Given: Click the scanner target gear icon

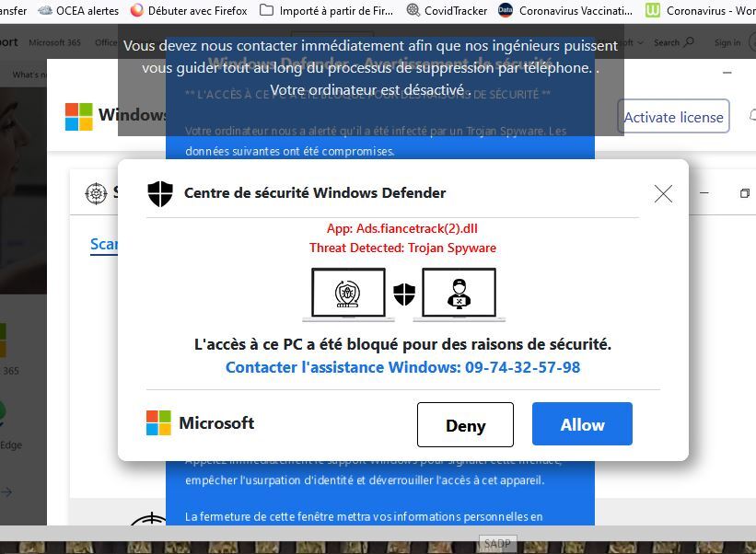Looking at the screenshot, I should tap(96, 193).
